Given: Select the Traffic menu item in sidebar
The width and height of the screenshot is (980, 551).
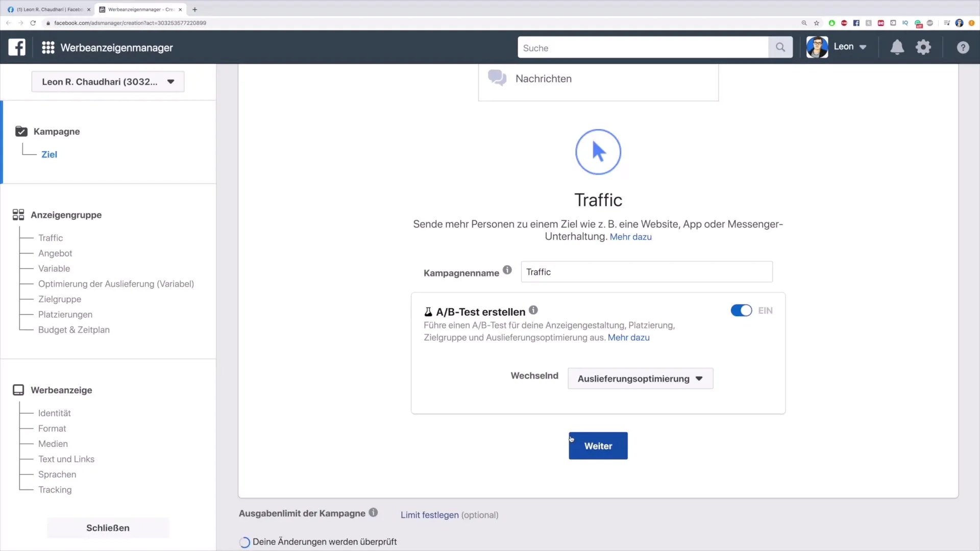Looking at the screenshot, I should [51, 237].
